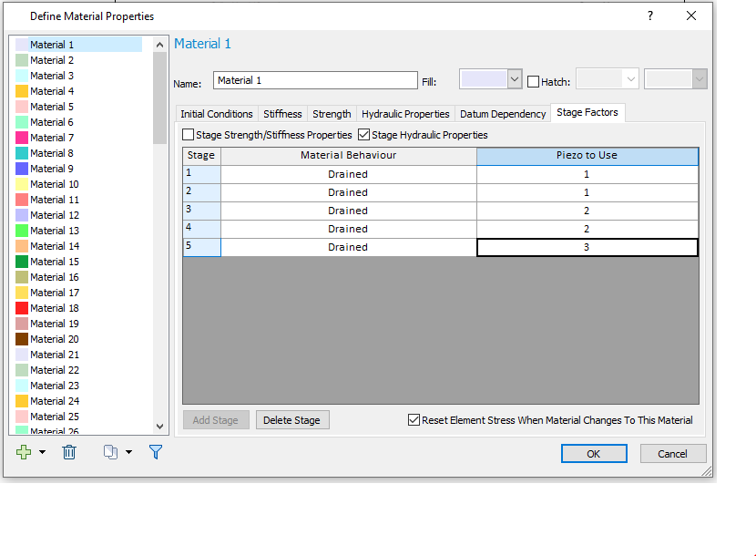Add a new material with the plus icon
This screenshot has width=756, height=556.
click(x=22, y=451)
